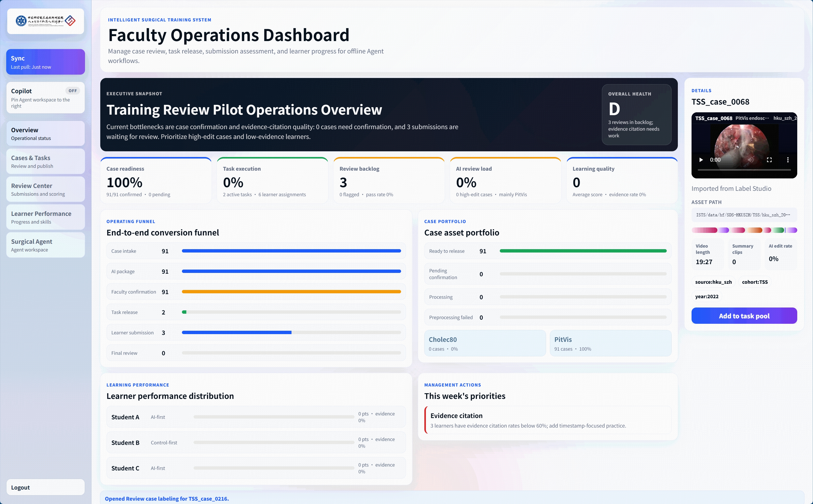The height and width of the screenshot is (504, 813).
Task: Click the year:2022 tag
Action: tap(707, 296)
